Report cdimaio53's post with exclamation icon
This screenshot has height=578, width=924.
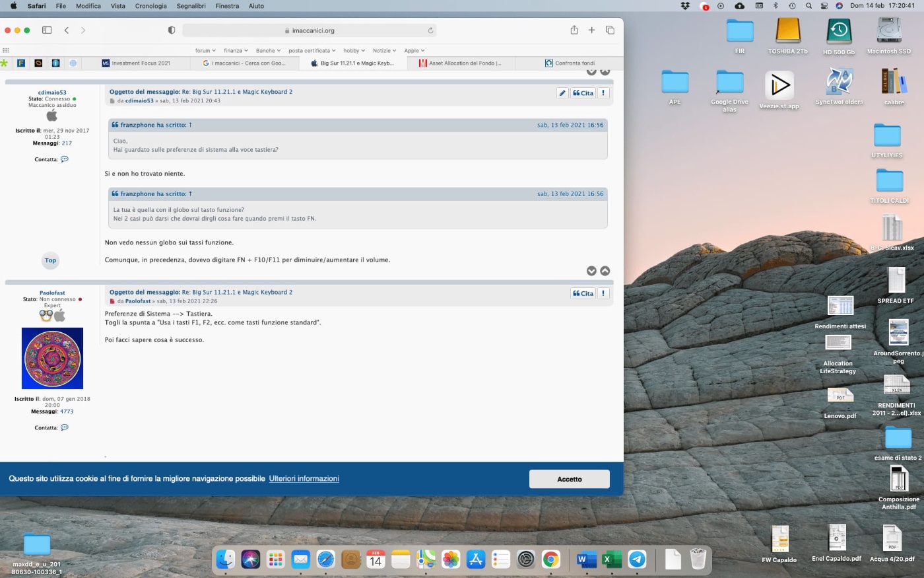pyautogui.click(x=603, y=93)
